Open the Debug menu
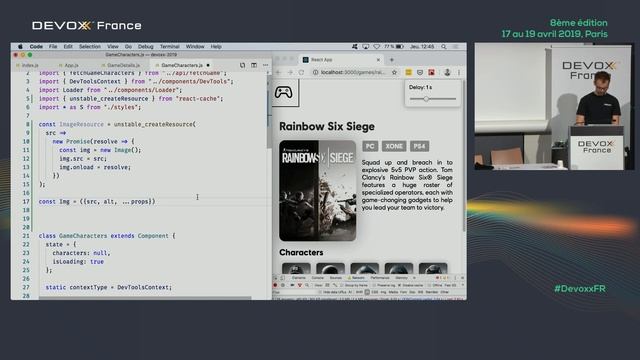The height and width of the screenshot is (360, 640). coord(146,47)
